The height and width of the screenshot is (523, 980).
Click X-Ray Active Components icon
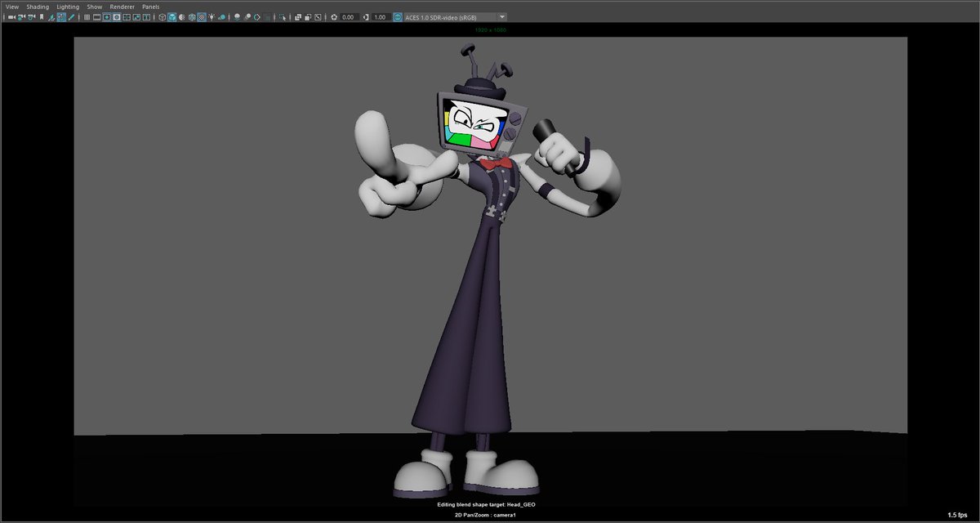[x=308, y=17]
